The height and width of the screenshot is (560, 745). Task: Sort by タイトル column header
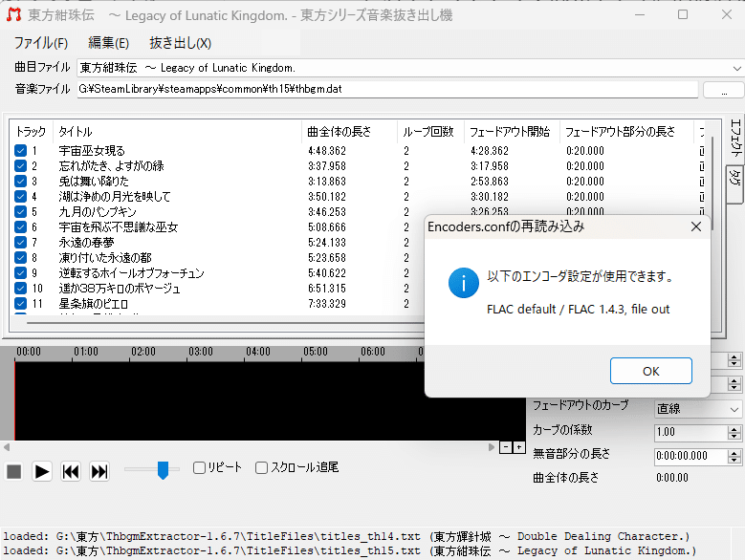(x=177, y=132)
